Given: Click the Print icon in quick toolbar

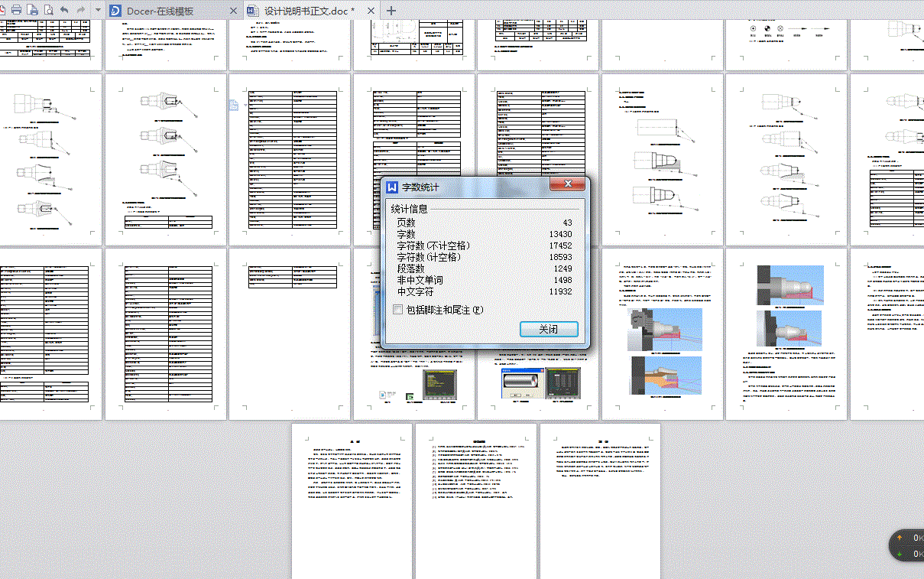Looking at the screenshot, I should click(16, 10).
